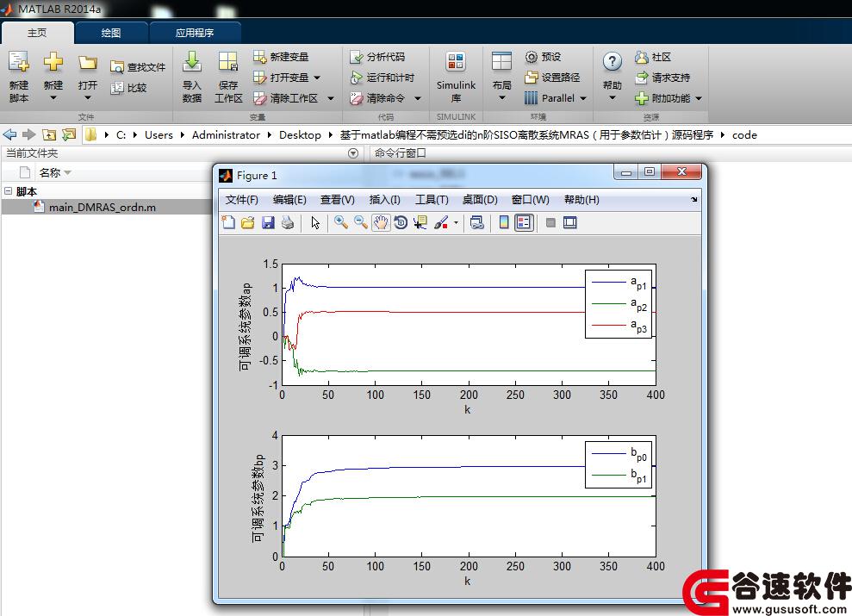Click Hide Plot Tools icon in Figure 1
The image size is (852, 616).
click(550, 222)
